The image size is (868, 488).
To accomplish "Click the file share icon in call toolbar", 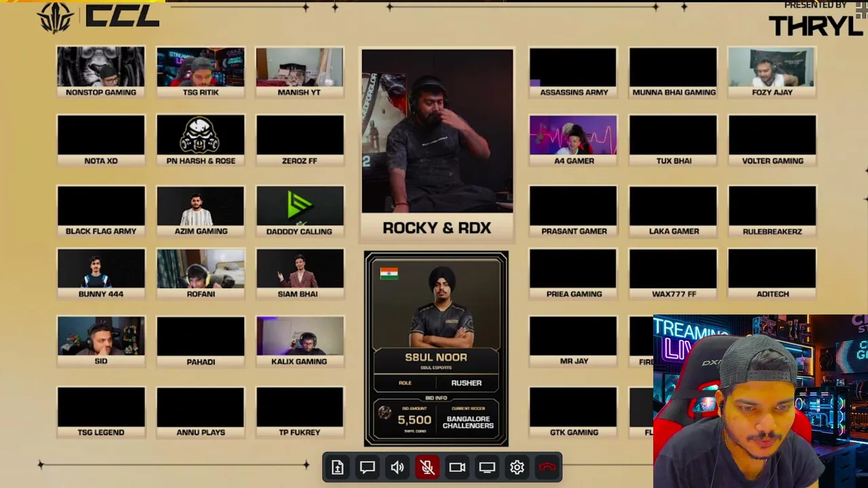I will click(x=338, y=467).
